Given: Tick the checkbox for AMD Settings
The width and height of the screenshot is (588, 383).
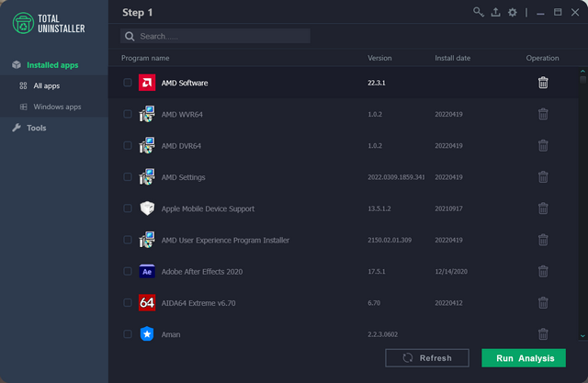Looking at the screenshot, I should (128, 177).
